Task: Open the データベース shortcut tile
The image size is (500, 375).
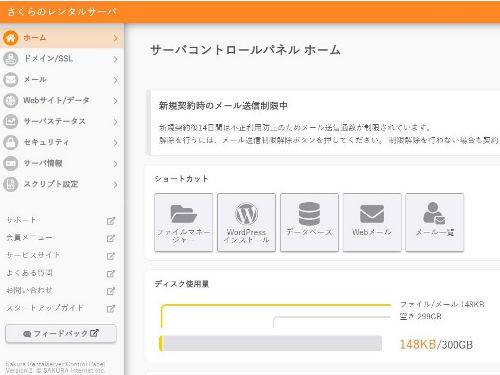Action: 309,222
